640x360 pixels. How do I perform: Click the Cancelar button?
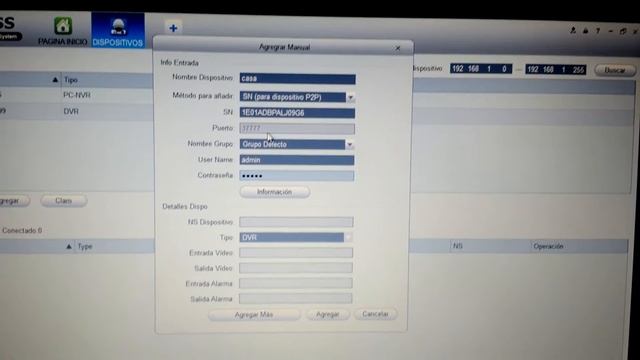pos(375,314)
